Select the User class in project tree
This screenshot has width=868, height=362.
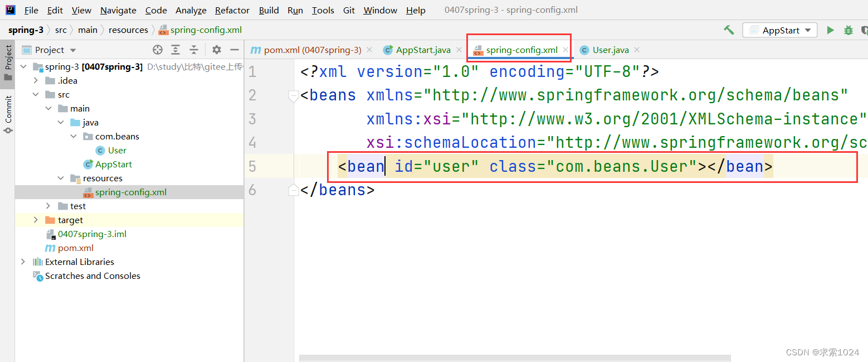click(x=111, y=150)
